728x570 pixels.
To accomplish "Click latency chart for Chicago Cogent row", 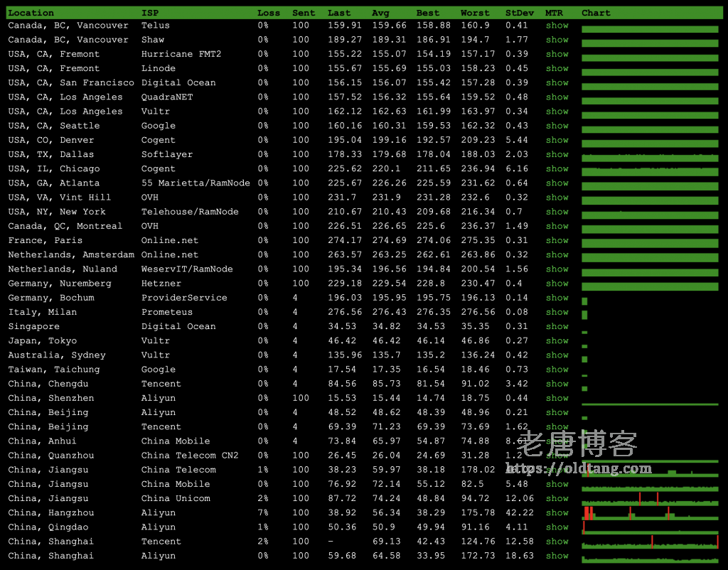I will 650,171.
